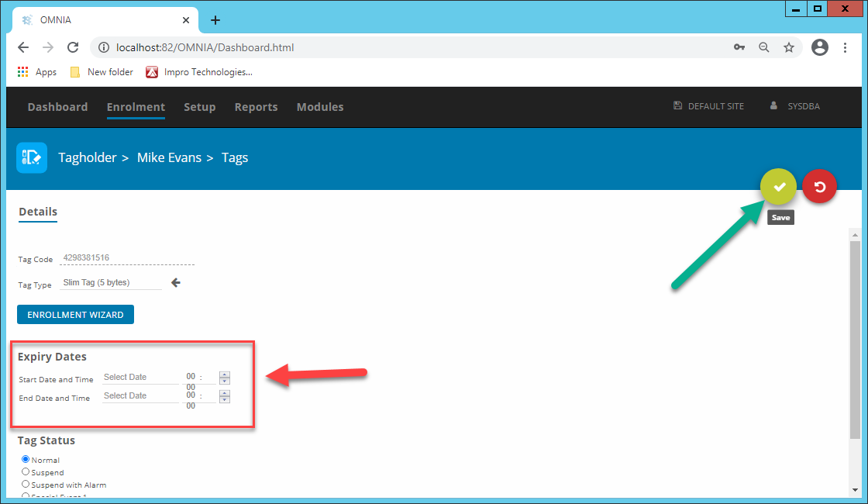
Task: Click the Tags breadcrumb
Action: click(x=235, y=158)
